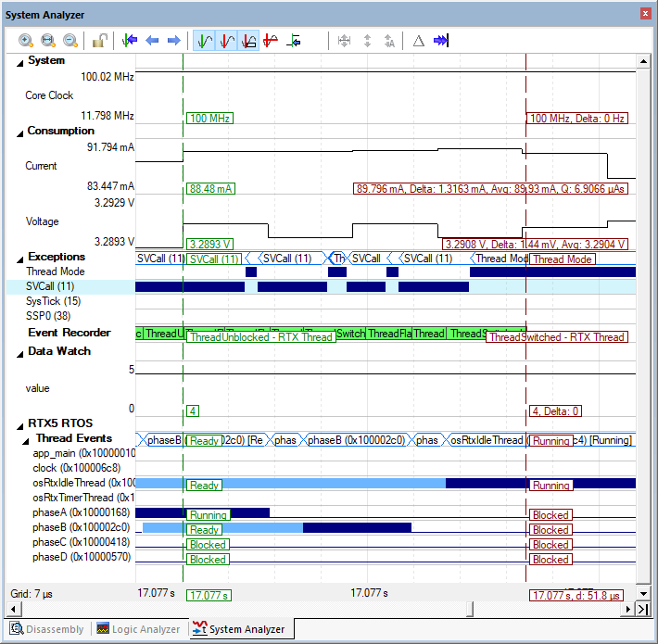The height and width of the screenshot is (644, 658).
Task: Jump to start with green-bar left arrow
Action: click(x=130, y=41)
